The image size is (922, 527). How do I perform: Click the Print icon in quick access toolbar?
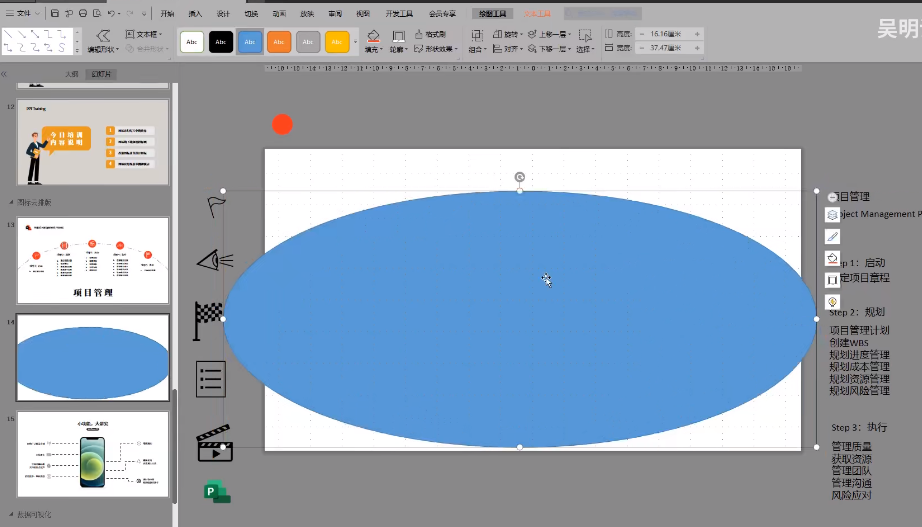pos(83,13)
